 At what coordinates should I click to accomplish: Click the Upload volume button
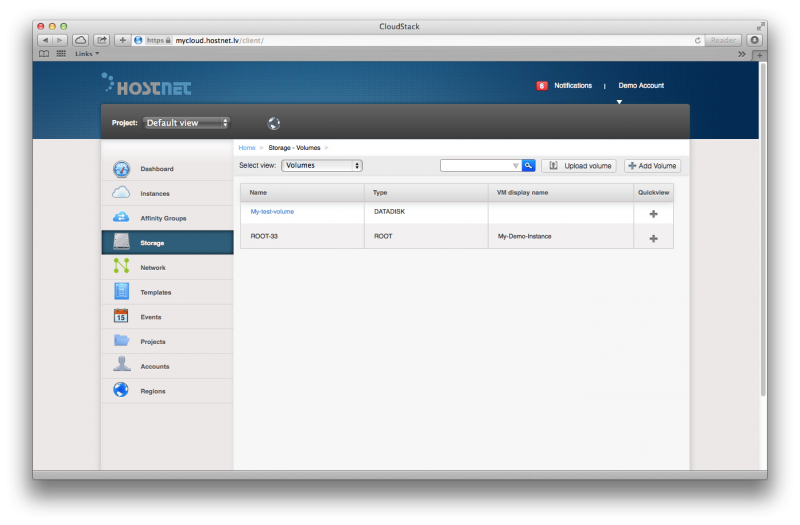579,166
